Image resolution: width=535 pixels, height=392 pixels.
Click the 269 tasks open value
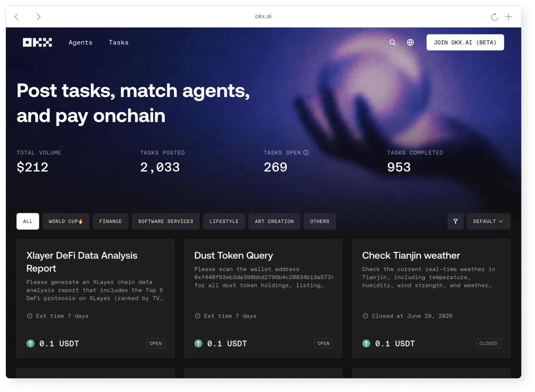click(x=275, y=167)
